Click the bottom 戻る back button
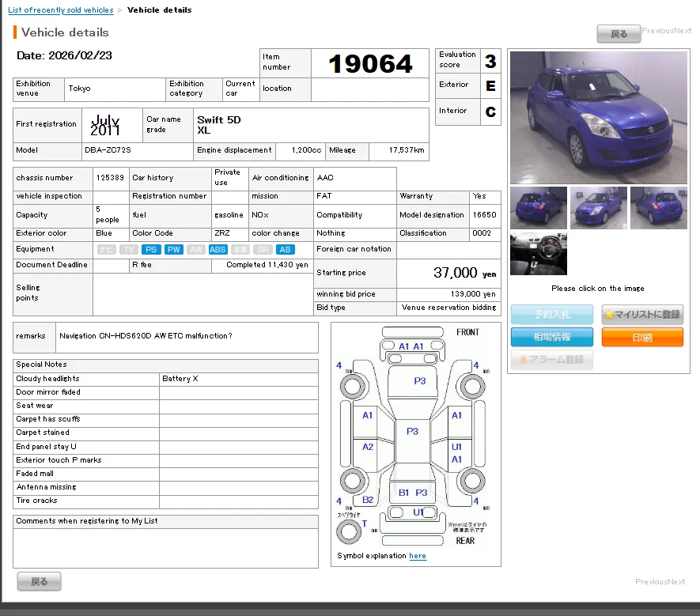Viewport: 700px width, 616px height. click(x=39, y=582)
